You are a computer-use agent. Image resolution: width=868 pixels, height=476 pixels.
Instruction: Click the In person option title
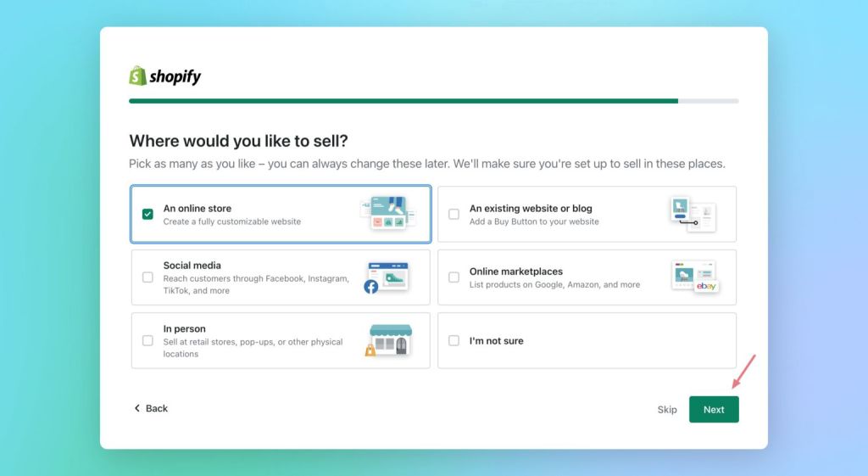click(x=184, y=328)
